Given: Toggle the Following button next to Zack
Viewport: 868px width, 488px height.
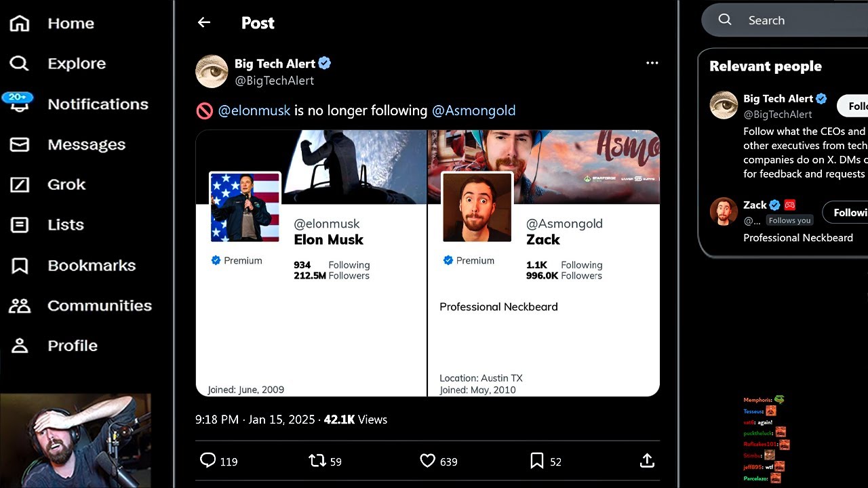Looking at the screenshot, I should [x=848, y=213].
